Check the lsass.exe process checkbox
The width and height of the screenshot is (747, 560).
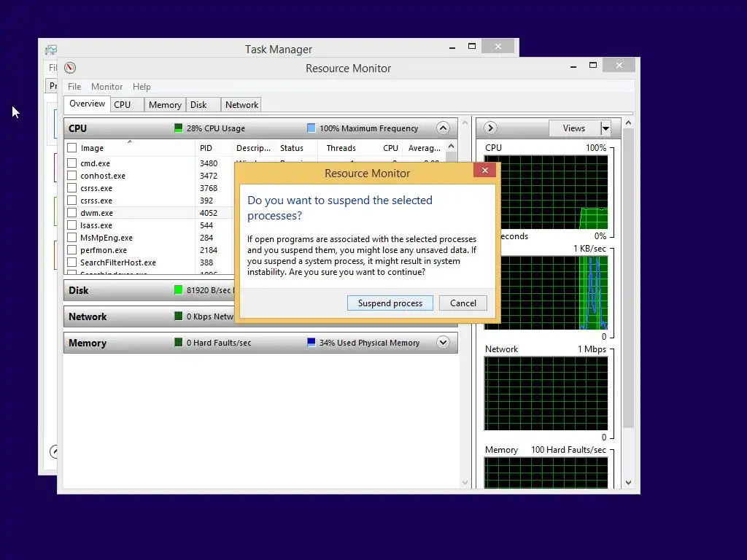click(x=72, y=225)
